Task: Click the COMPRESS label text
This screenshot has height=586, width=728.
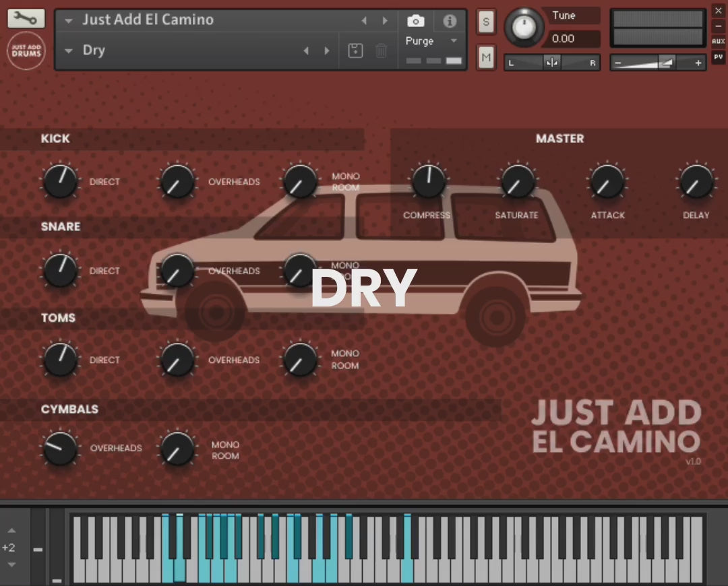Action: point(427,216)
